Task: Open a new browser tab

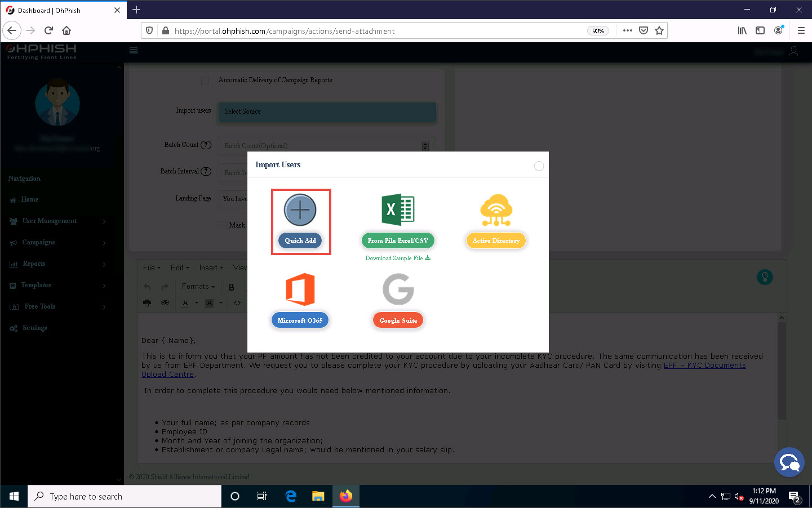Action: [136, 10]
